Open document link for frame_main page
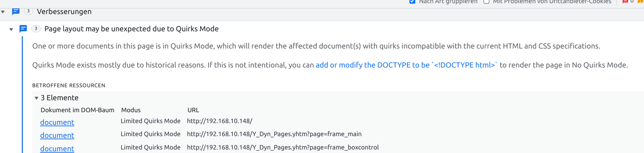 point(57,135)
